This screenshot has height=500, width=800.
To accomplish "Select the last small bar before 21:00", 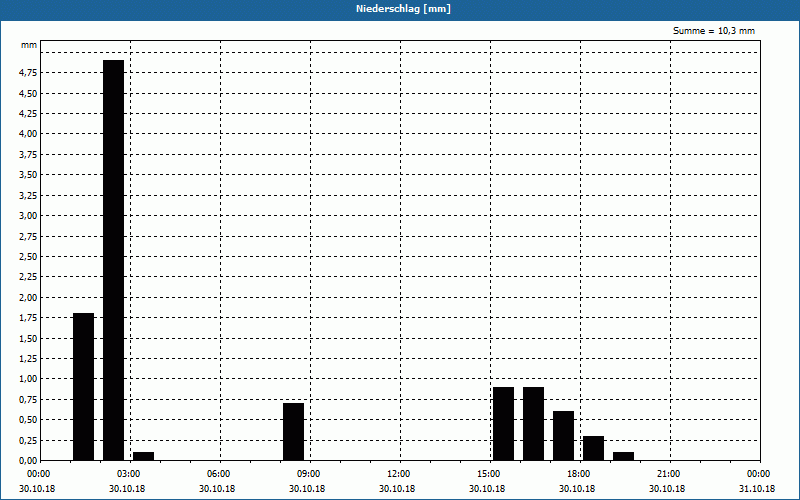I will [623, 456].
